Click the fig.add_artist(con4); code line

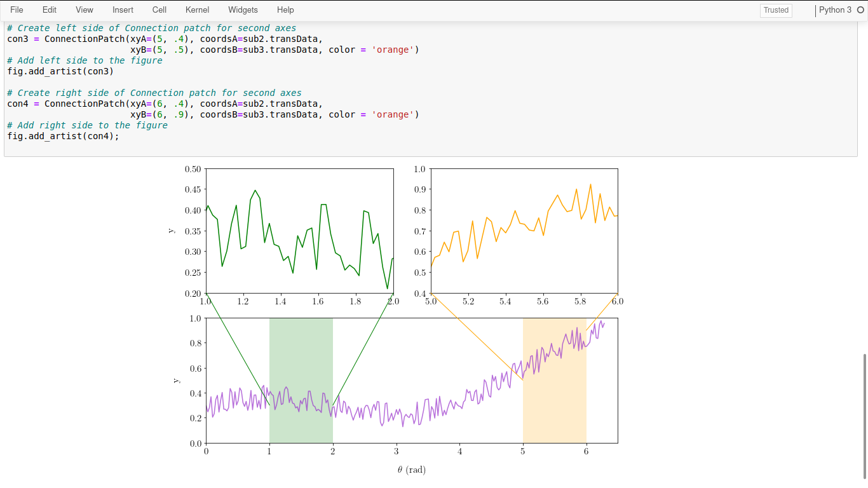click(63, 136)
